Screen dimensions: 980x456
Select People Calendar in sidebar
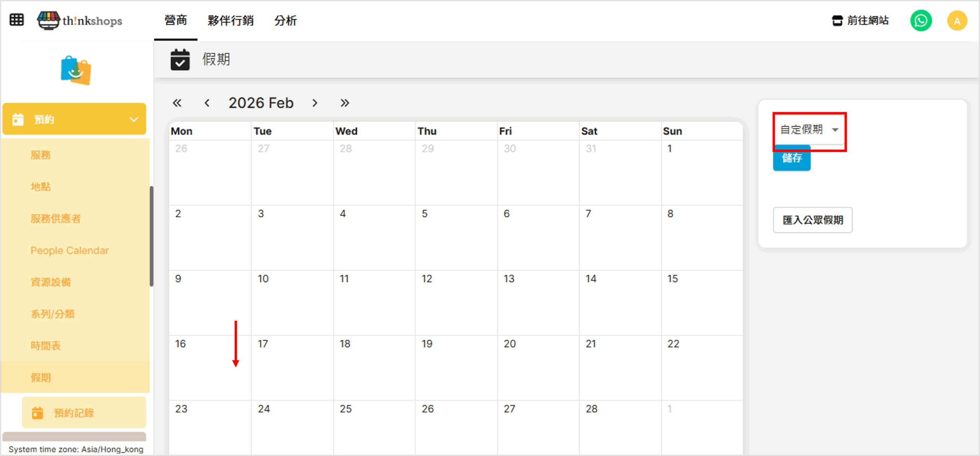click(69, 250)
